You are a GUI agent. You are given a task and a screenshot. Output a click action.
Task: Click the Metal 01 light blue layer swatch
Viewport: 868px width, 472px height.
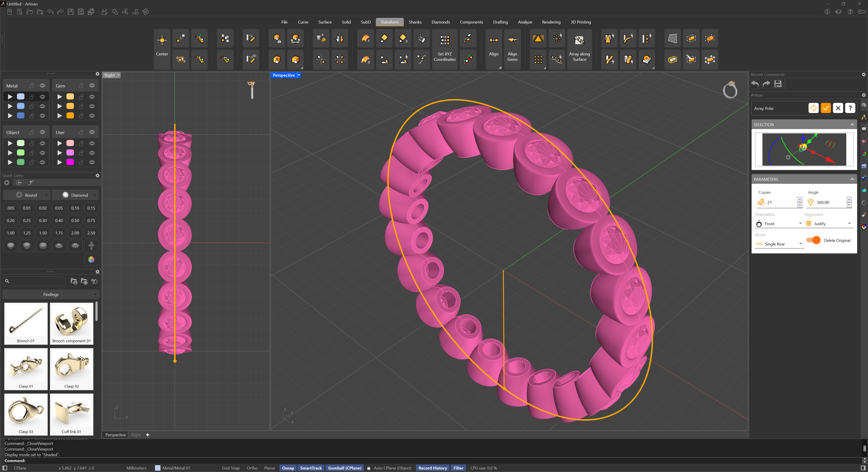21,97
